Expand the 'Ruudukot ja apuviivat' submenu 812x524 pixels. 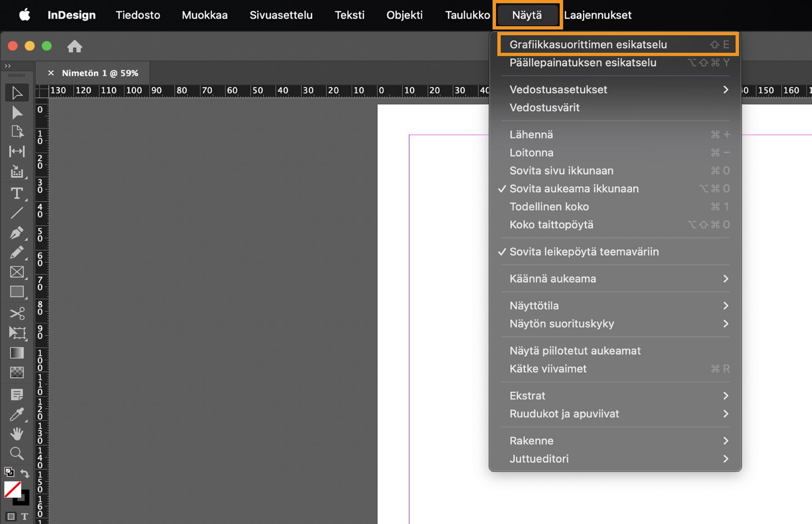click(564, 414)
